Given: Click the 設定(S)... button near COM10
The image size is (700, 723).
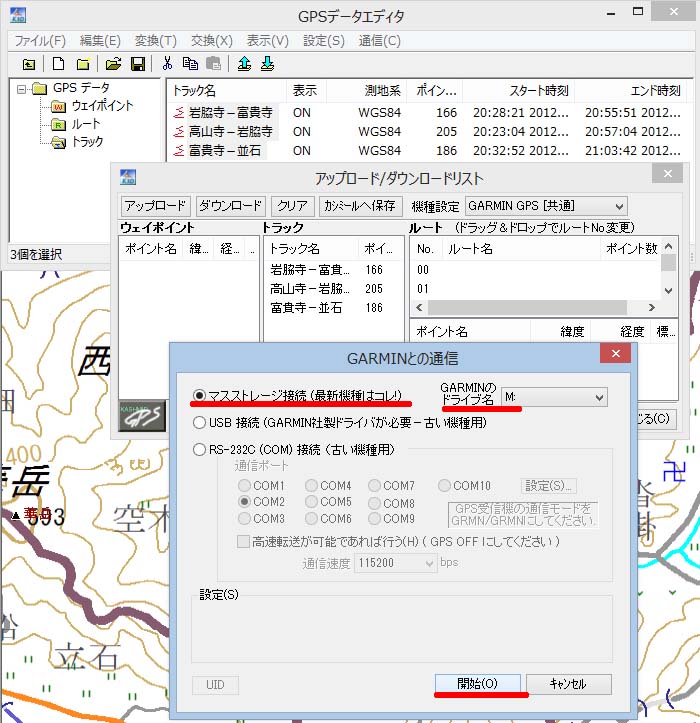Looking at the screenshot, I should pos(548,486).
